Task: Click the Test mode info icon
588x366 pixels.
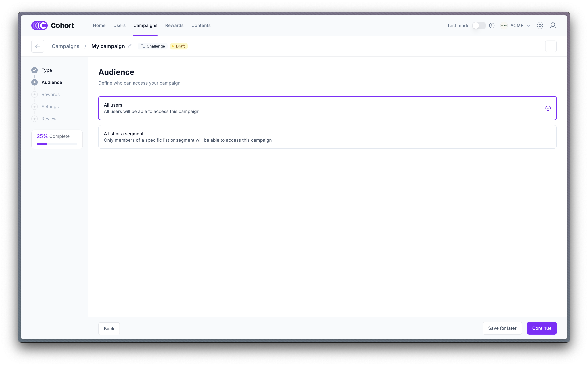Action: [x=492, y=25]
